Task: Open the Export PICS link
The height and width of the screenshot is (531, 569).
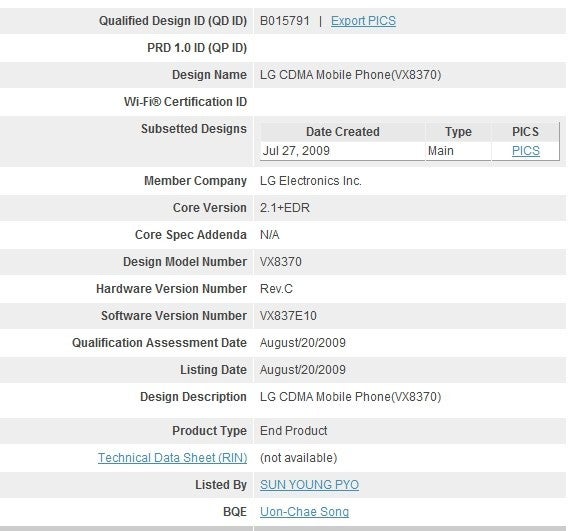Action: coord(363,21)
